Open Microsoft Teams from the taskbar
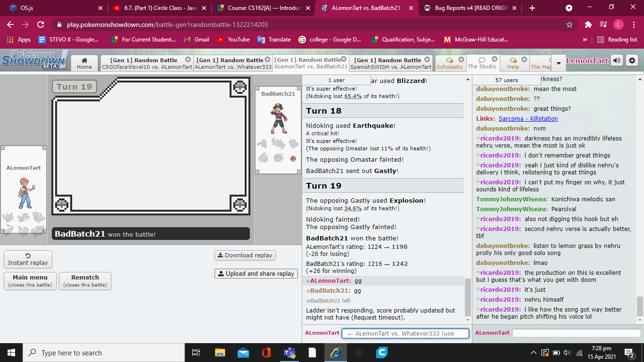Screen dimensions: 644x362 289,353
